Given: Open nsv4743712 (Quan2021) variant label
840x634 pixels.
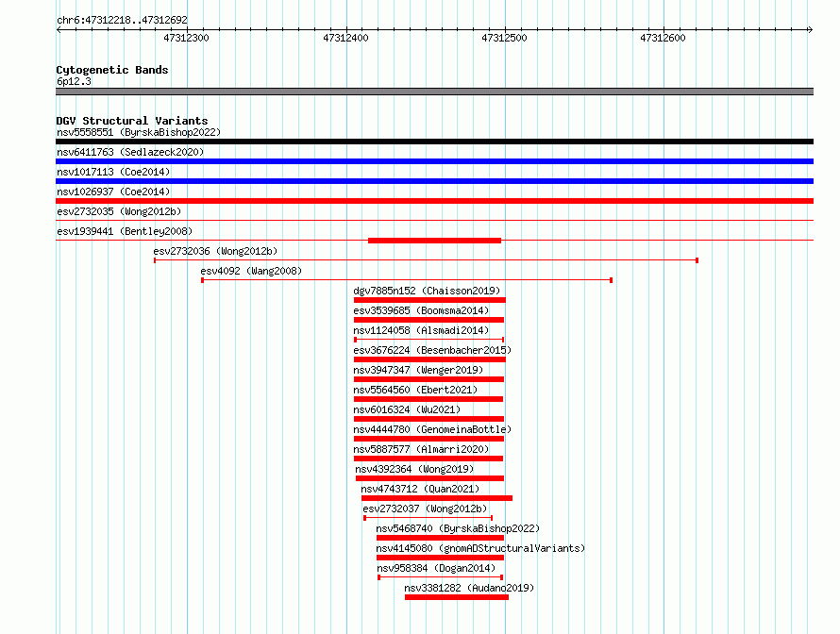Looking at the screenshot, I should [420, 489].
